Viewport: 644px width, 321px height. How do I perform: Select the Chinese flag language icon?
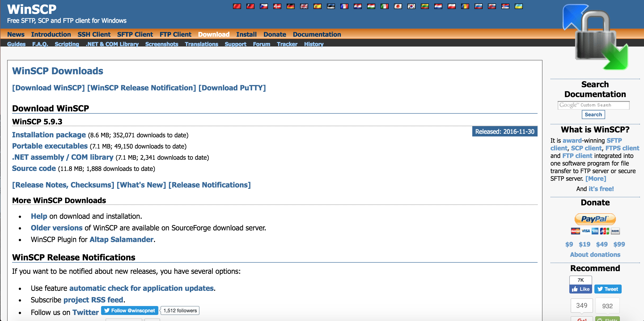click(237, 6)
